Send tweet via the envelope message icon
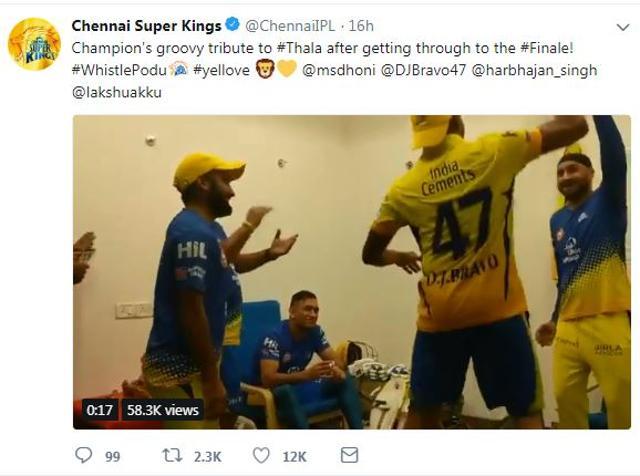640x476 pixels. tap(349, 456)
